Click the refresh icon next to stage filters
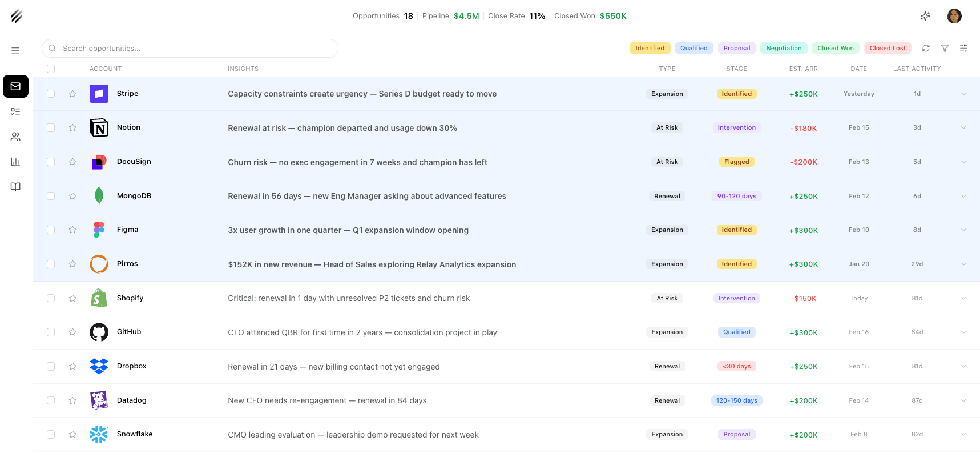 [x=926, y=48]
